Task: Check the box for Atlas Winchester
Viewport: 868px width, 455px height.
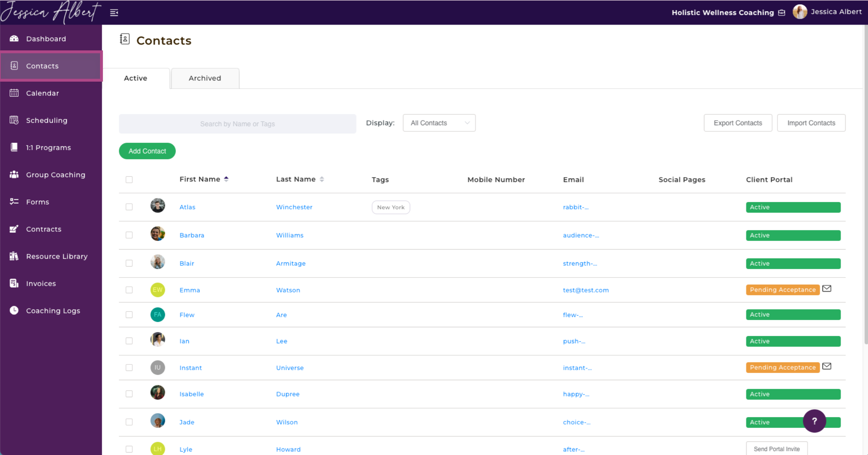Action: coord(129,207)
